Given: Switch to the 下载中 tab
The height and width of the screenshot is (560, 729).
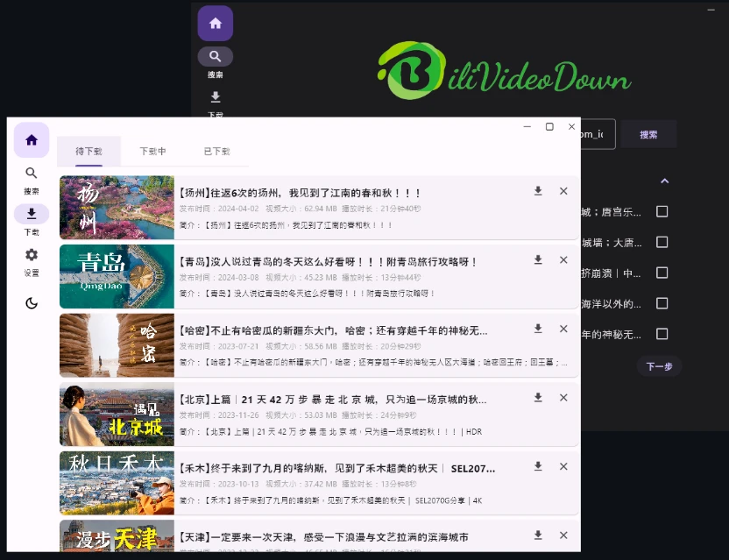Looking at the screenshot, I should coord(152,152).
